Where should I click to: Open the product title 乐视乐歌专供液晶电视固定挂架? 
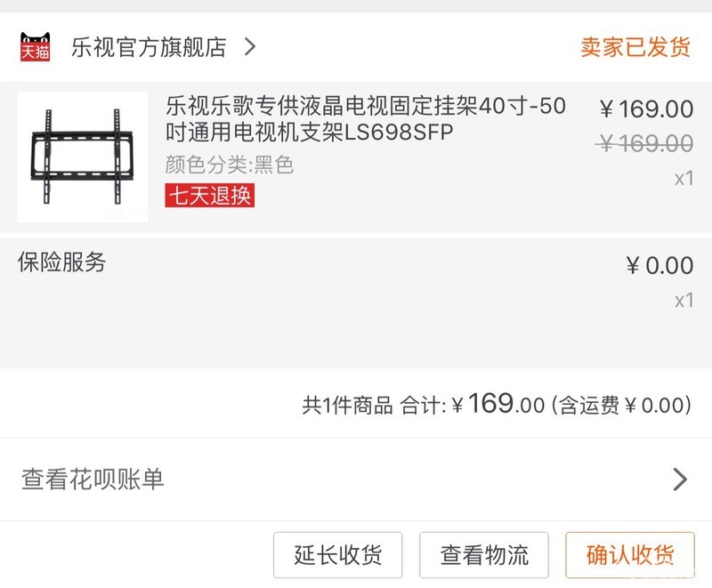point(366,119)
